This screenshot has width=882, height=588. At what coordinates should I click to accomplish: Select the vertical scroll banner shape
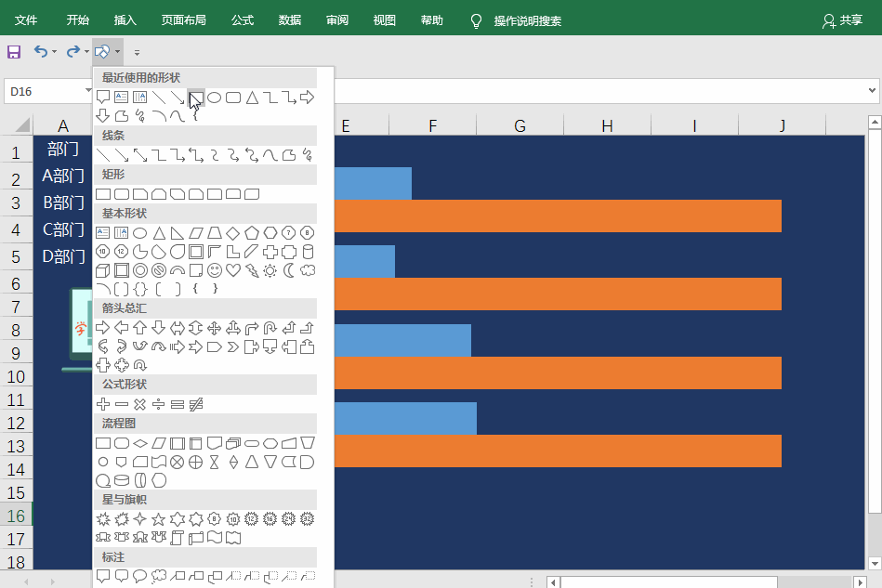pyautogui.click(x=178, y=538)
